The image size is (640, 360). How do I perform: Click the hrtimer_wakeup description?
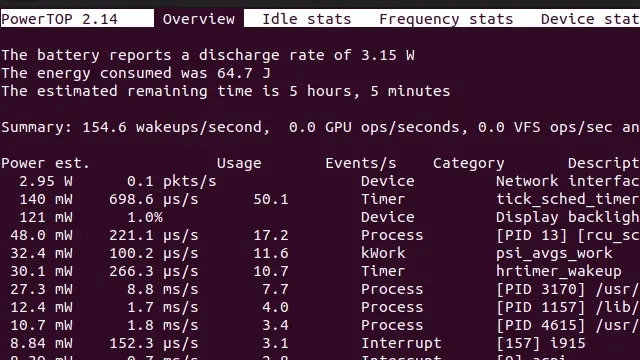559,271
